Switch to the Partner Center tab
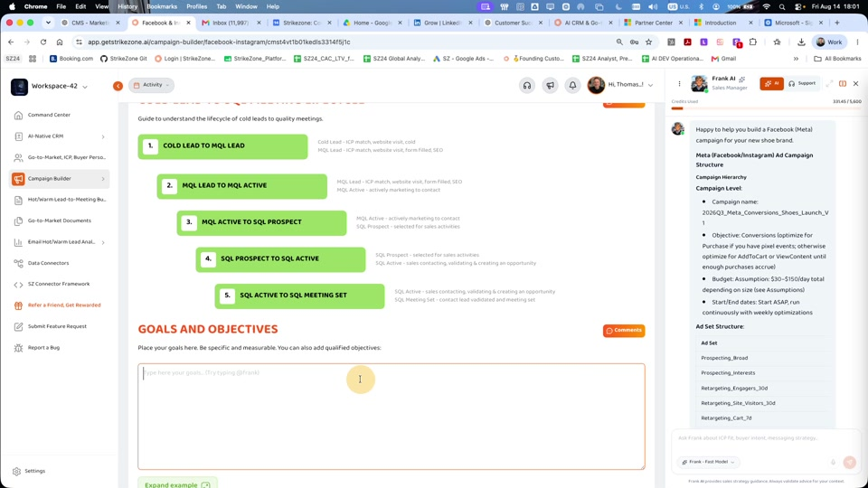This screenshot has height=488, width=868. coord(653,23)
